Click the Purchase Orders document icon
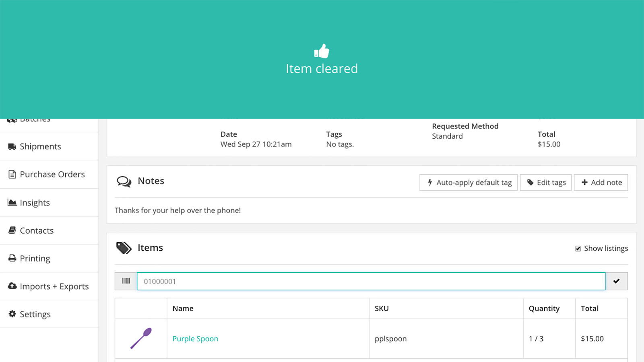 coord(12,175)
